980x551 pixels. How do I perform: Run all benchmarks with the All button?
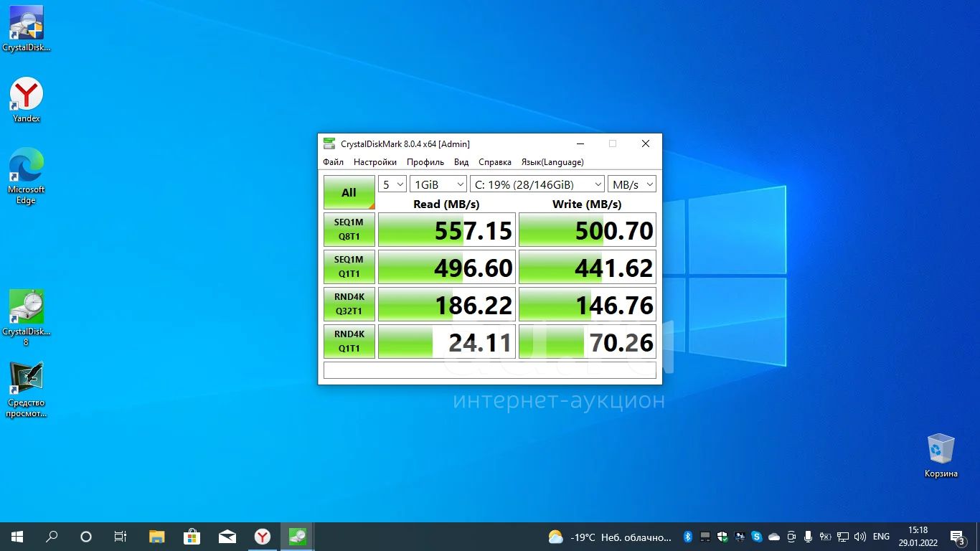(x=349, y=192)
